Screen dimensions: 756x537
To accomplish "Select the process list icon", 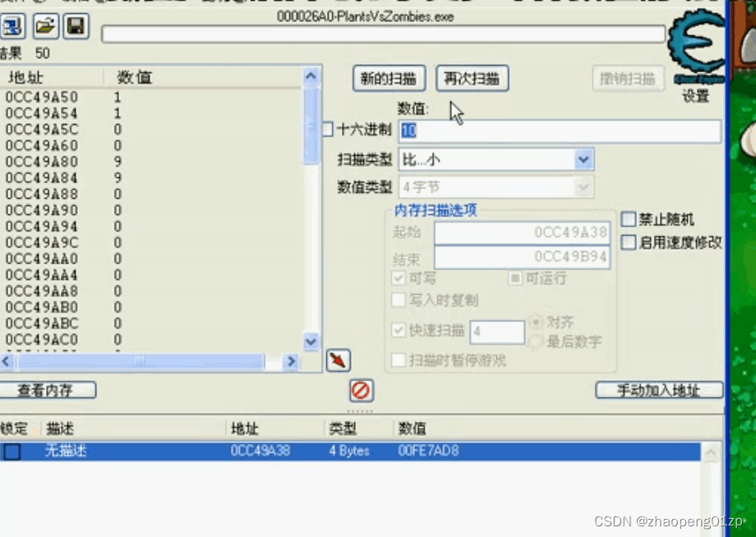I will pos(13,26).
